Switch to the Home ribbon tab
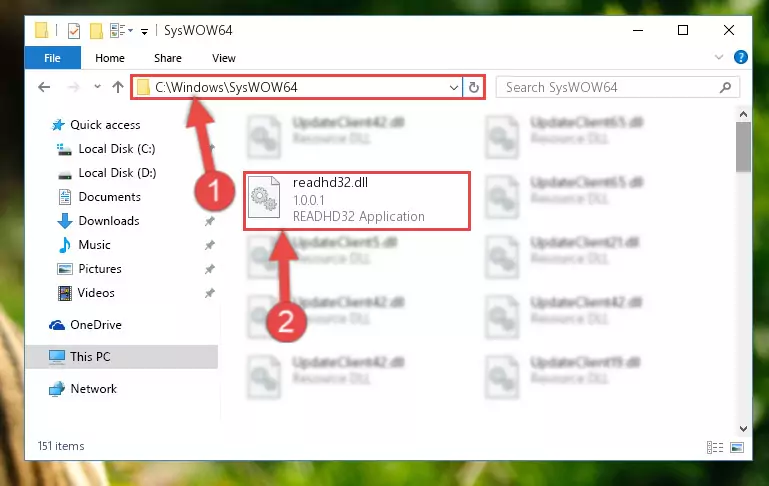 pyautogui.click(x=110, y=58)
